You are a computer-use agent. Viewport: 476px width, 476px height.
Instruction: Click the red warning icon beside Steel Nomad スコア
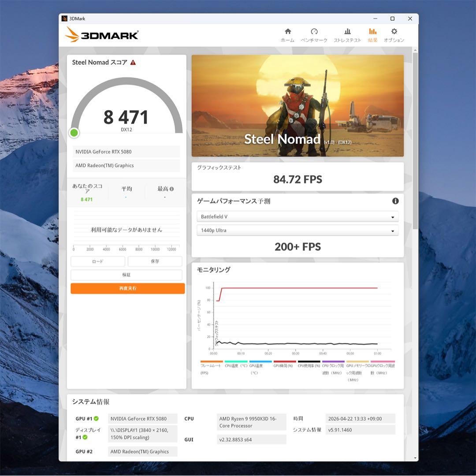pos(133,63)
